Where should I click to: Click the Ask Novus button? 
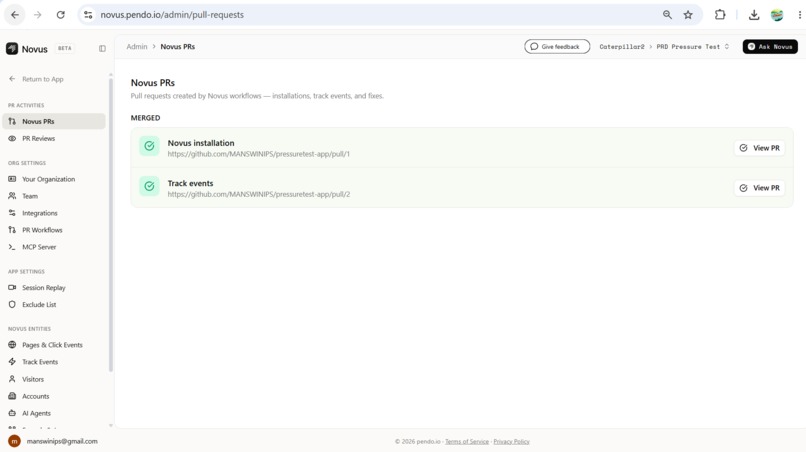pyautogui.click(x=770, y=47)
